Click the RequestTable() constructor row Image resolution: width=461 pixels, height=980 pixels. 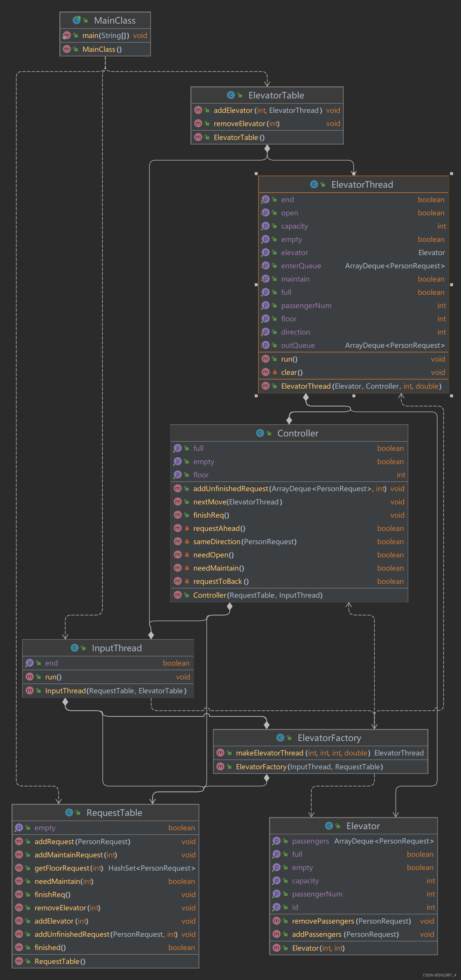[105, 961]
